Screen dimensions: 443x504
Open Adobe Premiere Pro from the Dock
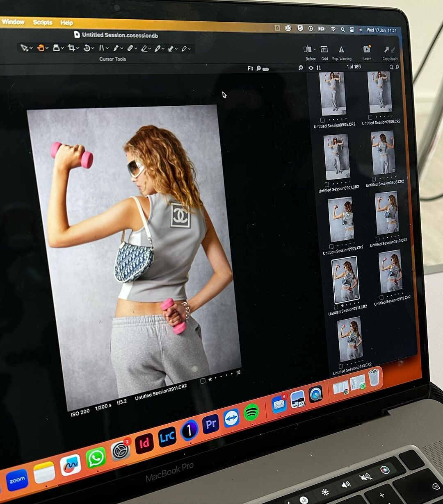(x=211, y=424)
